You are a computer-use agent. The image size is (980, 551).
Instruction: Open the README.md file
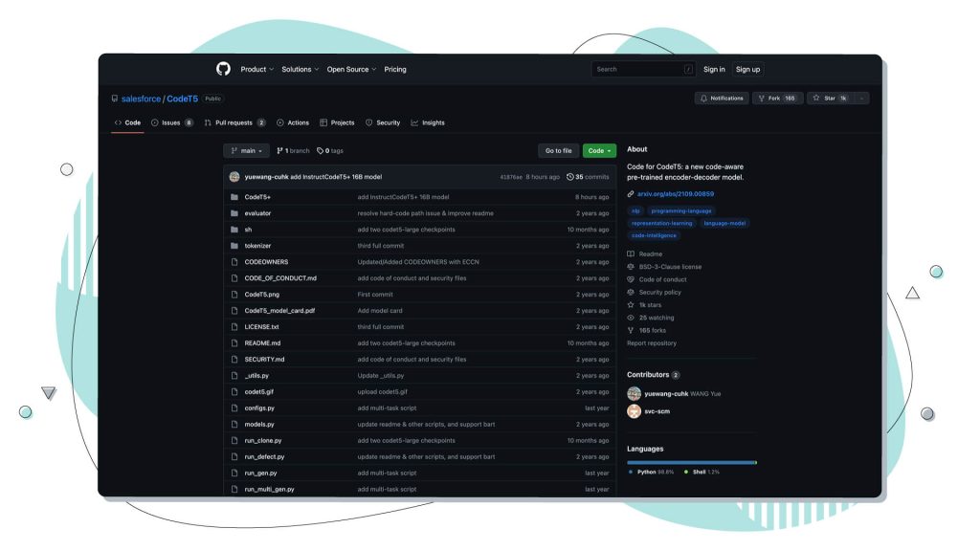click(262, 343)
